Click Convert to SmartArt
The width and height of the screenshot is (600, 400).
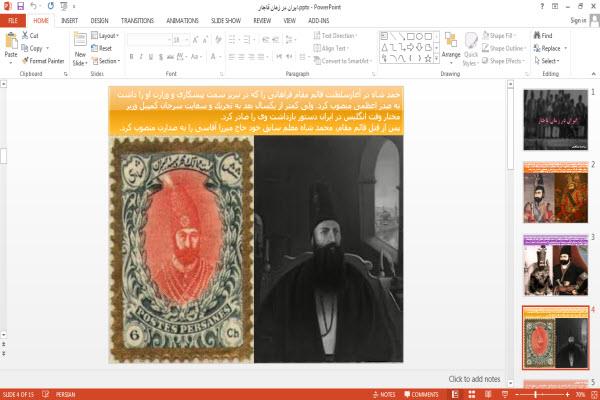pos(343,61)
